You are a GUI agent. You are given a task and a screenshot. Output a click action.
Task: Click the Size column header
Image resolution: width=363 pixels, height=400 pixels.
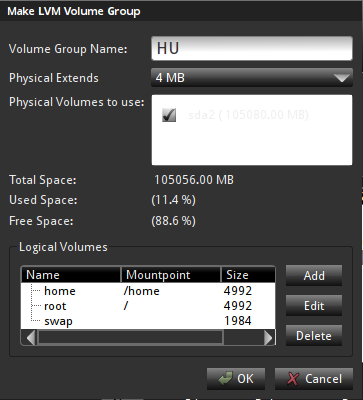(248, 275)
